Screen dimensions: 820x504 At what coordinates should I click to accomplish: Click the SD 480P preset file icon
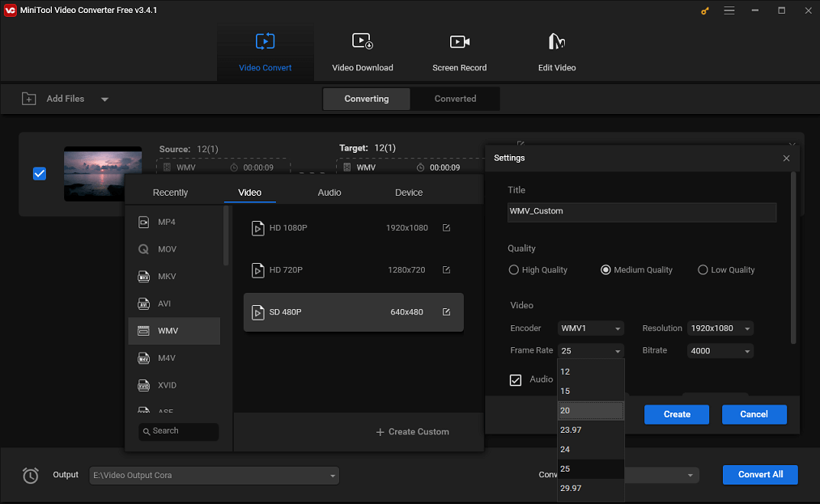[258, 312]
